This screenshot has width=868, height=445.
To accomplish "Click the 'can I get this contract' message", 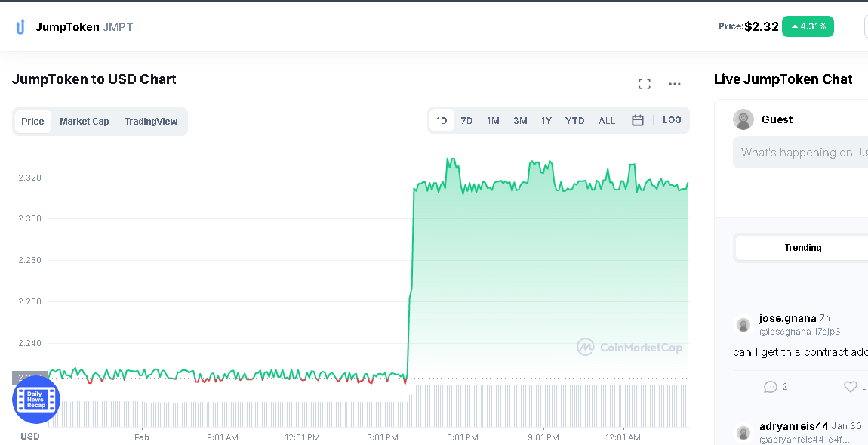I will (801, 352).
